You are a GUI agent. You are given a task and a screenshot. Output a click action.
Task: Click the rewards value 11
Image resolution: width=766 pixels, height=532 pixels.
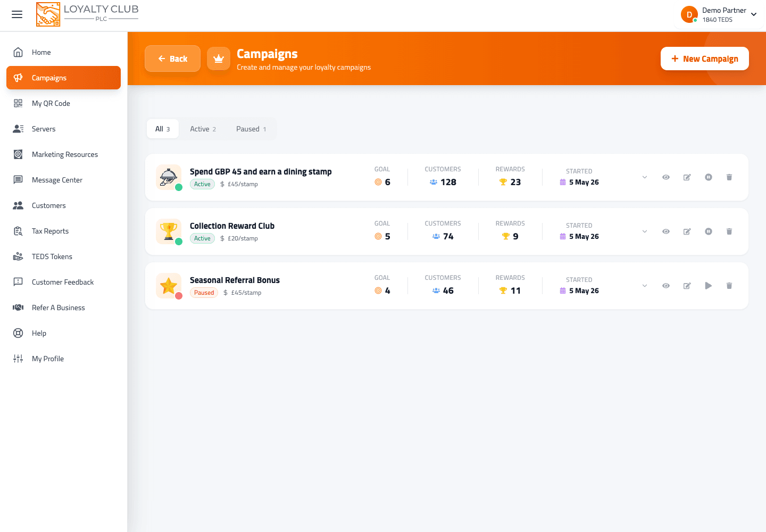tap(515, 290)
